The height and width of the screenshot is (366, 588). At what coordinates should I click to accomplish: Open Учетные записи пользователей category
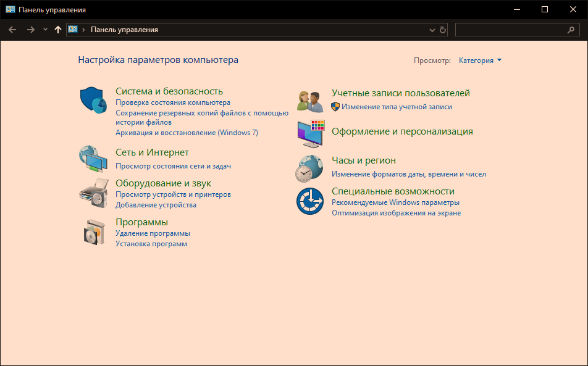click(x=400, y=93)
